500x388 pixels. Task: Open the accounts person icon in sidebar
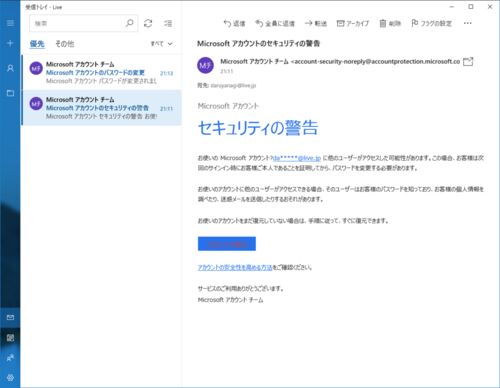point(10,68)
